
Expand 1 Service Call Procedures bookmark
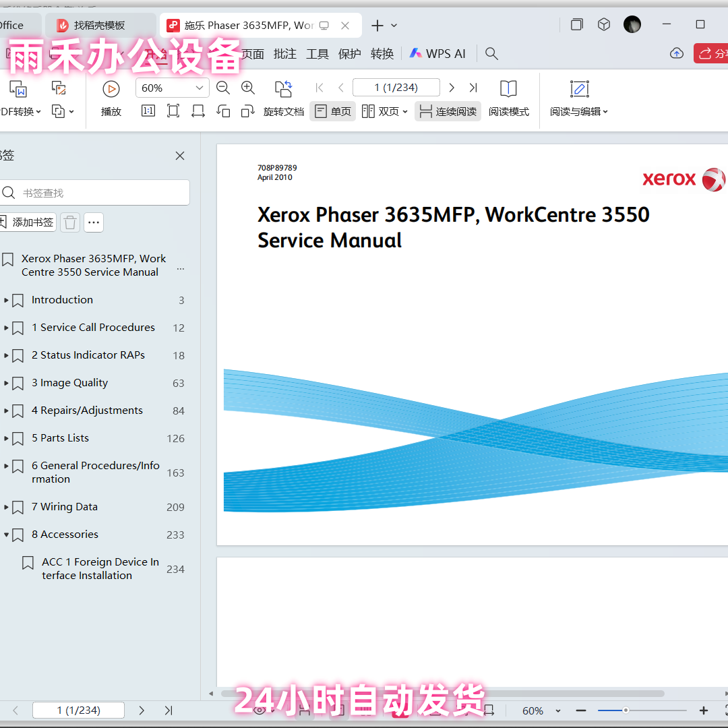click(x=7, y=328)
